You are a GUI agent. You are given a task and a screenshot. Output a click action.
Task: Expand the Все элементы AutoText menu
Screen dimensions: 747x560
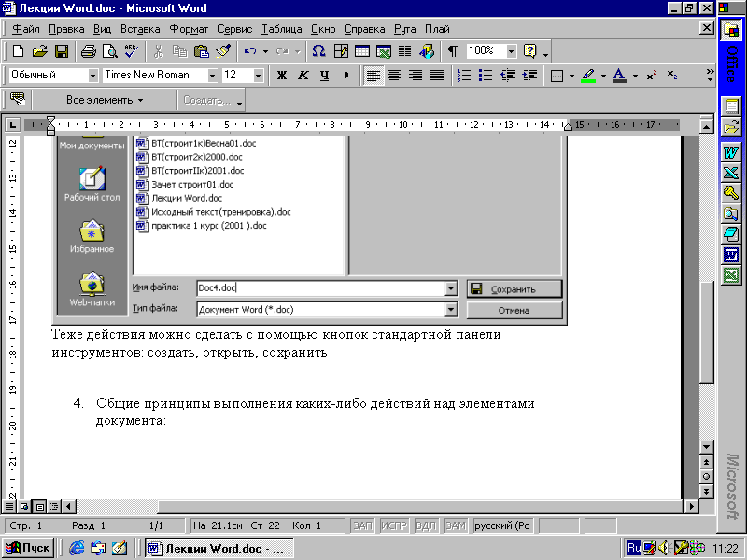click(105, 100)
